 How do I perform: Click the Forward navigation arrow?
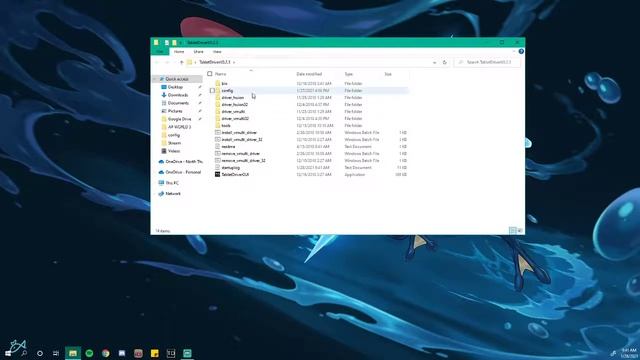[x=167, y=62]
